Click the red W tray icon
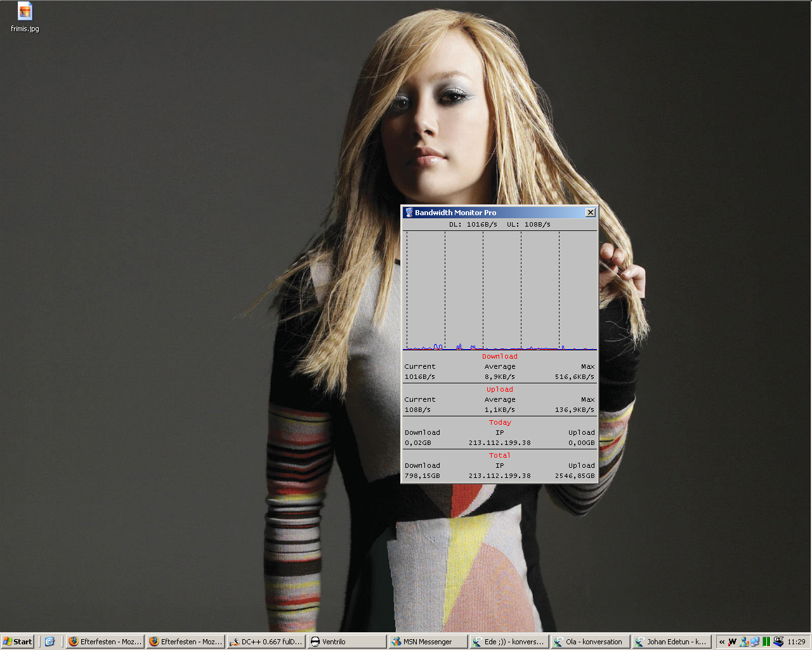This screenshot has height=650, width=812. tap(733, 642)
